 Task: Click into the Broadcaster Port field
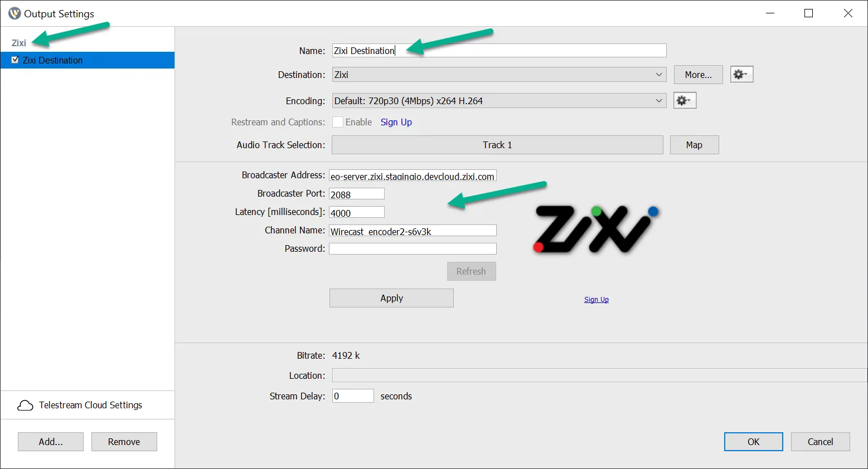[357, 194]
